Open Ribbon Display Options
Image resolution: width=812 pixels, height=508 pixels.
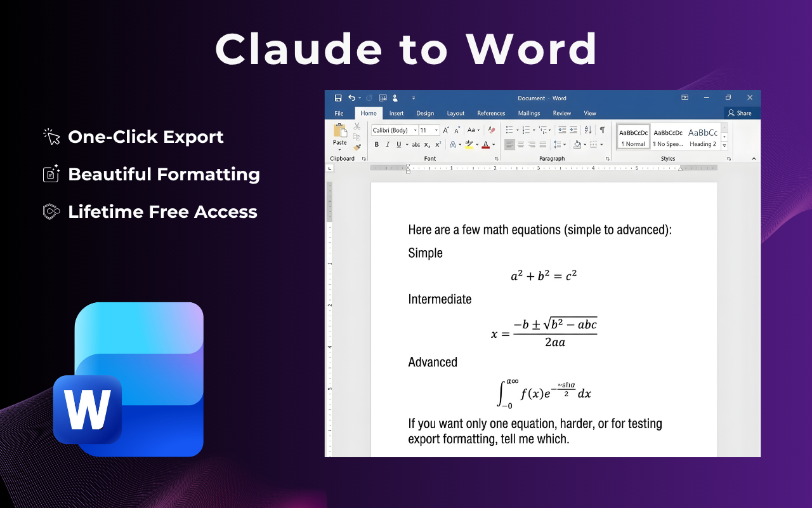pos(685,98)
